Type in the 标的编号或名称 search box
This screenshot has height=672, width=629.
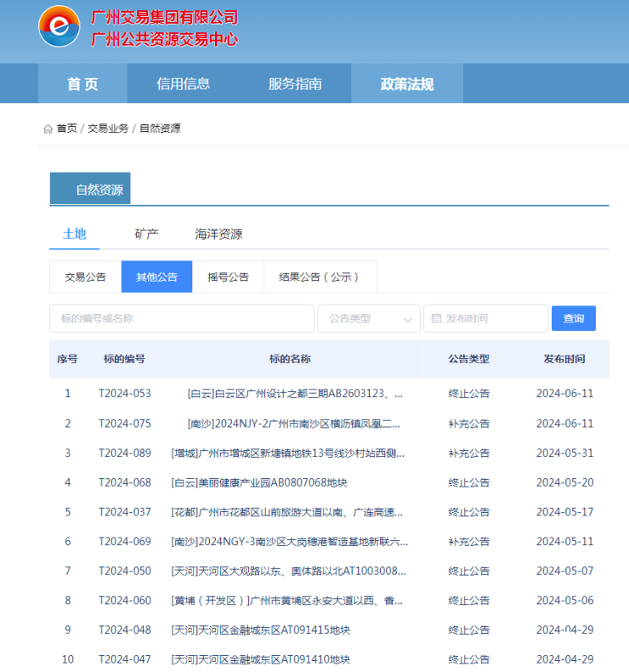point(181,318)
